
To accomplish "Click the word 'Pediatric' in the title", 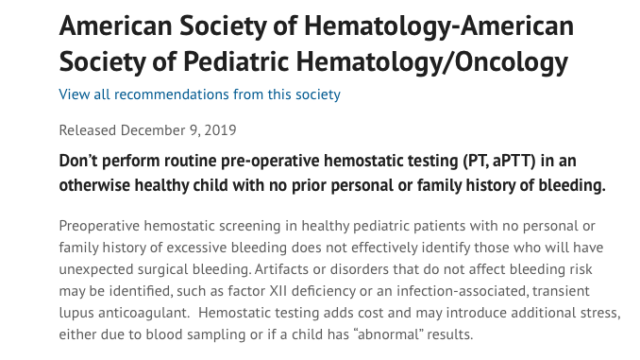I will click(x=236, y=62).
